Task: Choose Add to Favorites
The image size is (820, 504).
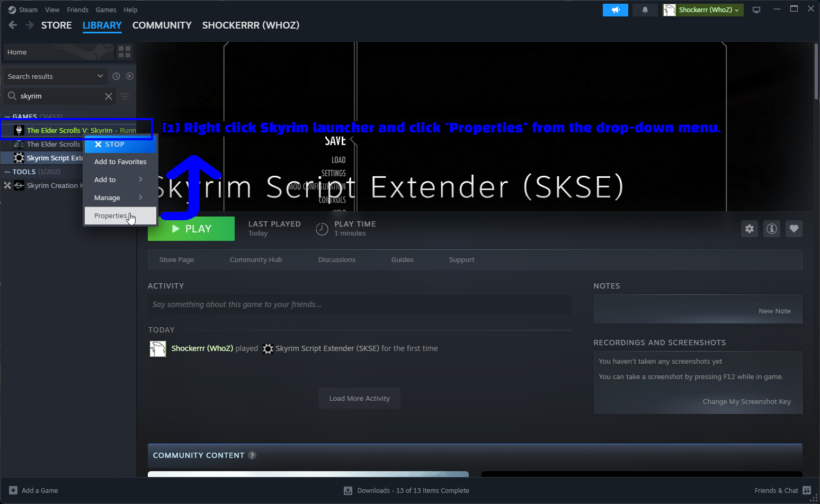Action: click(x=120, y=162)
